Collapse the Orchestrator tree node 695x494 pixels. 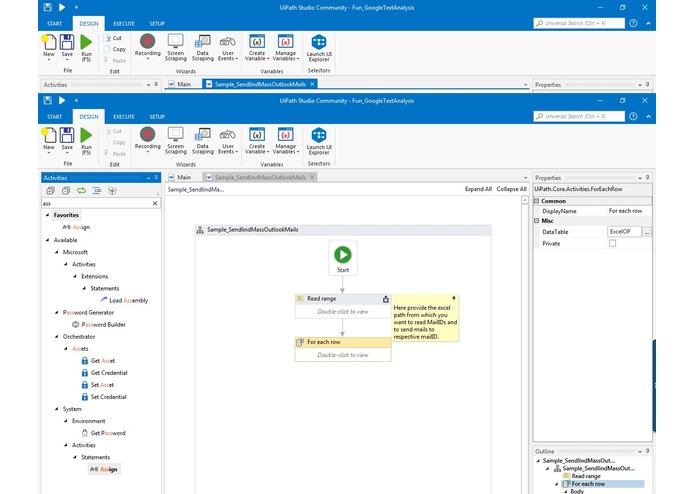point(56,337)
